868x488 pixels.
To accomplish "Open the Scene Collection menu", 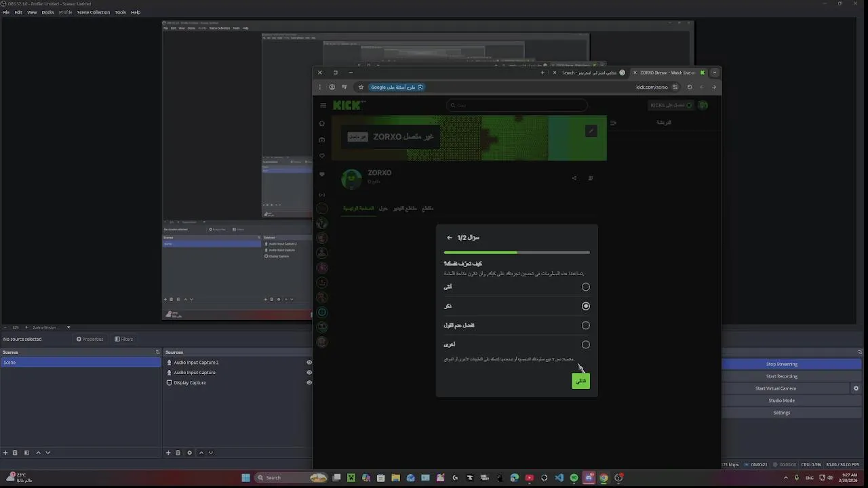I will [x=94, y=12].
